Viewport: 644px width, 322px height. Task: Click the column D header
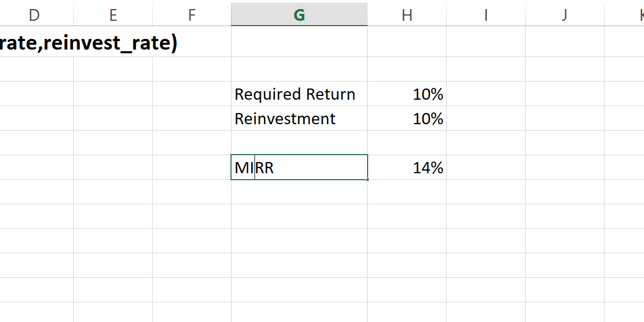point(34,14)
